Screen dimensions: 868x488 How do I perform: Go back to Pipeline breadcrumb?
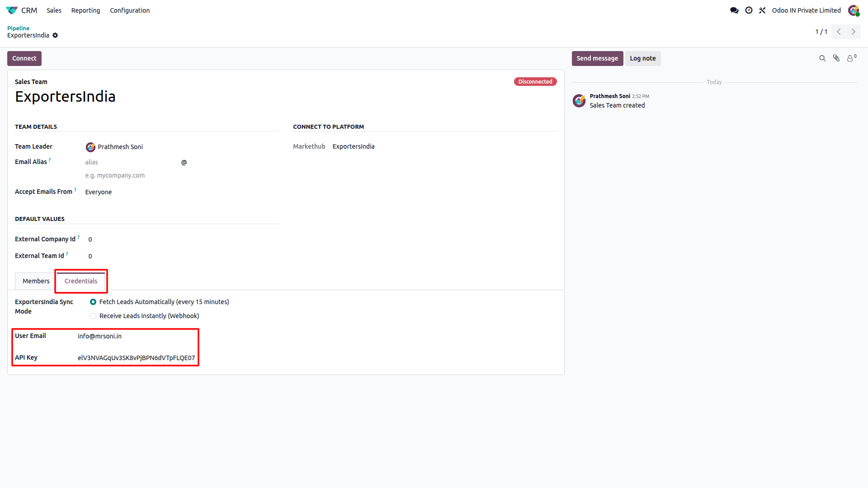coord(18,28)
